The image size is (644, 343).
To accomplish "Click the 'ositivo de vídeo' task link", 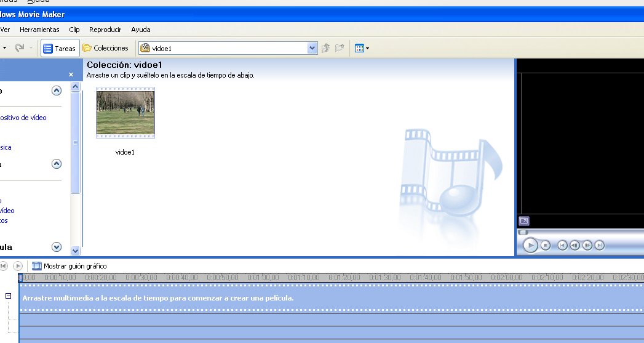I will pyautogui.click(x=23, y=118).
